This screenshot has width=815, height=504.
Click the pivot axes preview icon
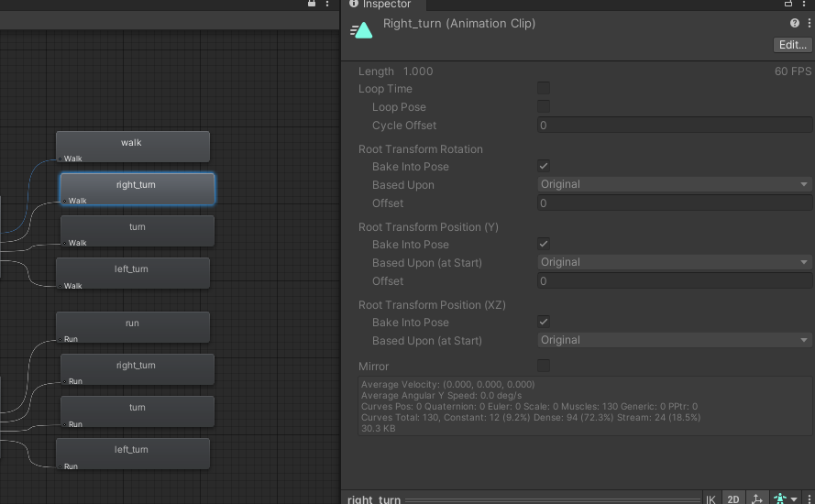757,499
